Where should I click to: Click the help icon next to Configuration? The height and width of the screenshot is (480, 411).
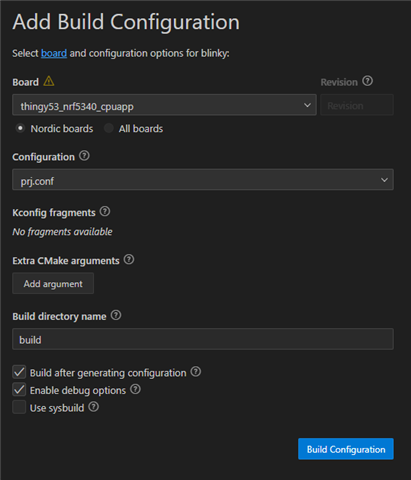pyautogui.click(x=84, y=156)
